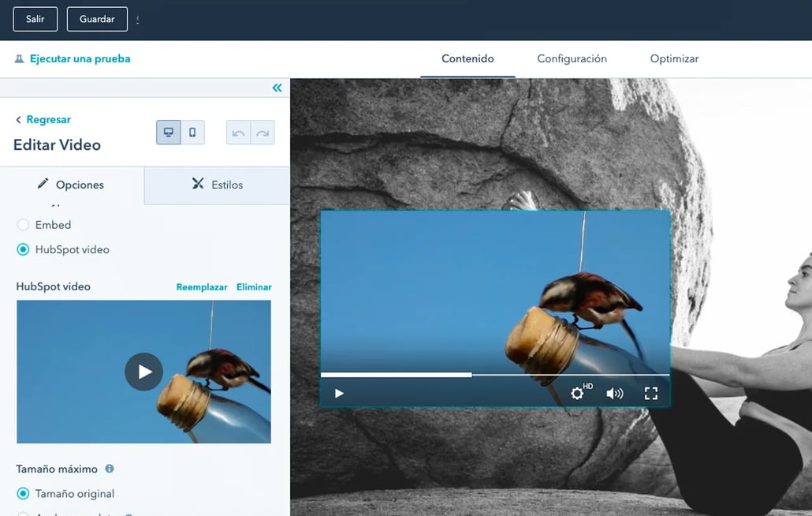Open the Optimizar tab
Screen dimensions: 812x516
(674, 58)
